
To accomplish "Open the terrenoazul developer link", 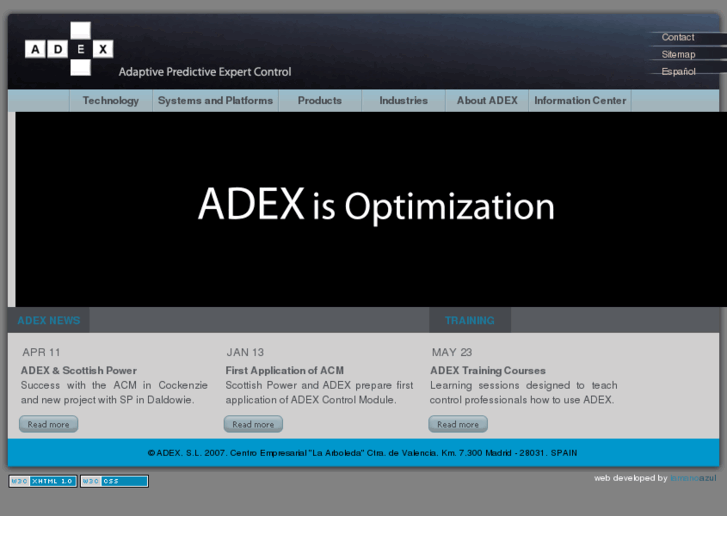I will pyautogui.click(x=693, y=478).
